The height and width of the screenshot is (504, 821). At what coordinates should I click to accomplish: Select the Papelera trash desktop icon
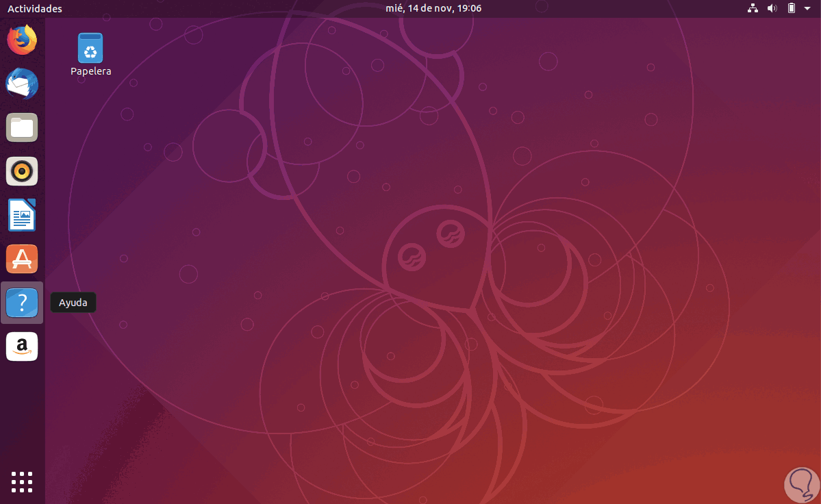tap(90, 48)
